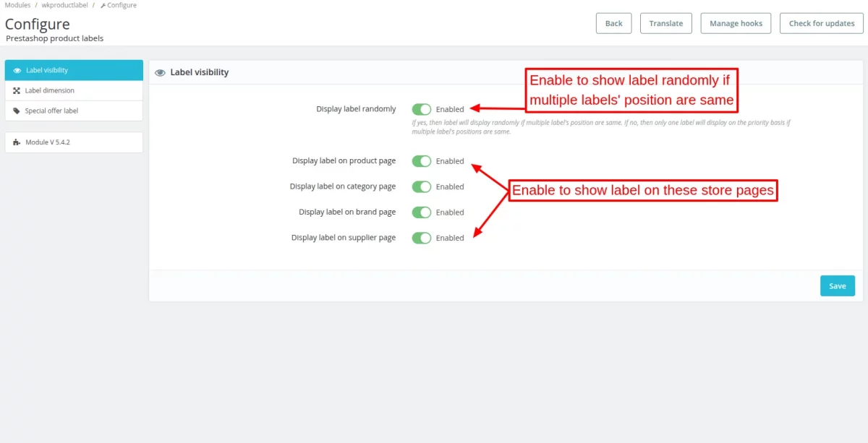This screenshot has height=443, width=868.
Task: Click the Label visibility panel heading text
Action: coord(200,72)
